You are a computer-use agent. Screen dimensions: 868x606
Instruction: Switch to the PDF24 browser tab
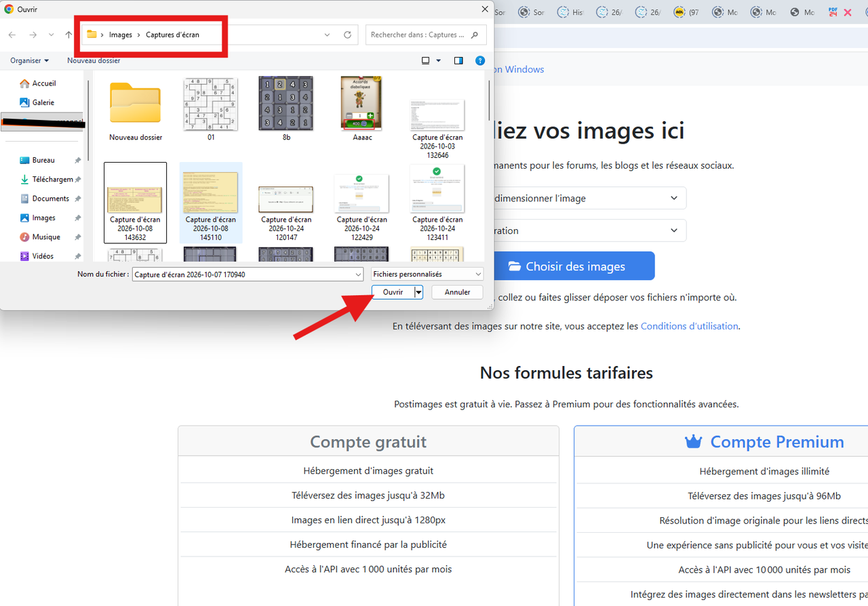click(x=833, y=12)
